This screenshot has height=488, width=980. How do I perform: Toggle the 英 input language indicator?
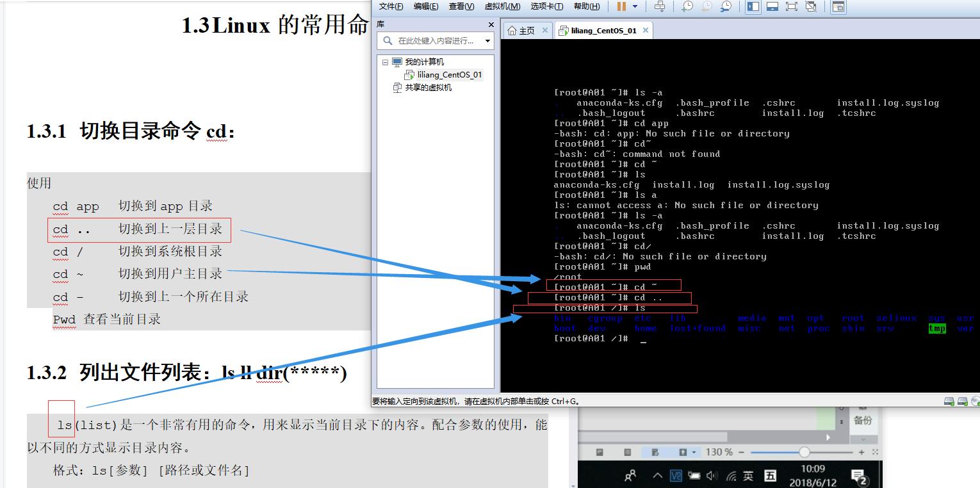749,476
